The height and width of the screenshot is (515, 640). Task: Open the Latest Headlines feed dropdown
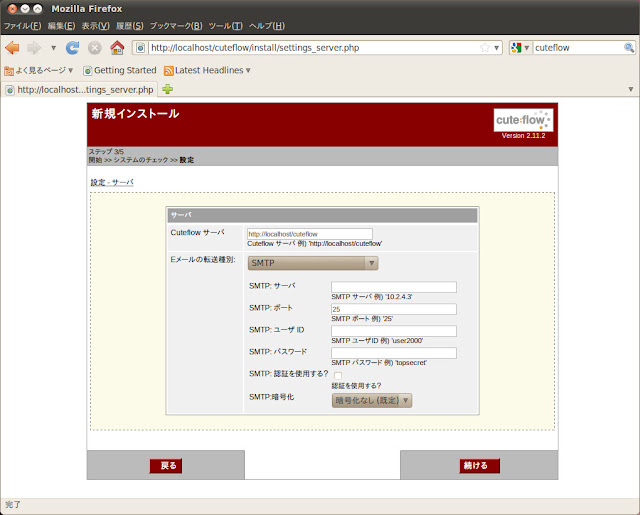pos(207,70)
